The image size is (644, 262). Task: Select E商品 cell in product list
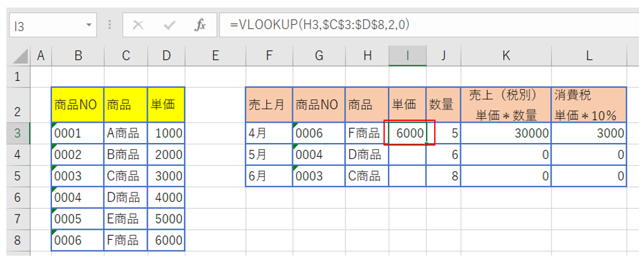click(126, 219)
